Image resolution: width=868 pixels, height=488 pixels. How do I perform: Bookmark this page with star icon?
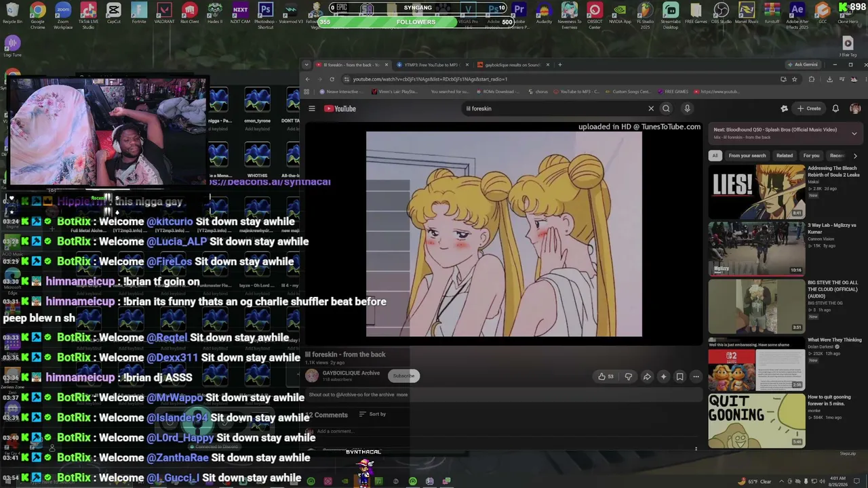coord(795,79)
